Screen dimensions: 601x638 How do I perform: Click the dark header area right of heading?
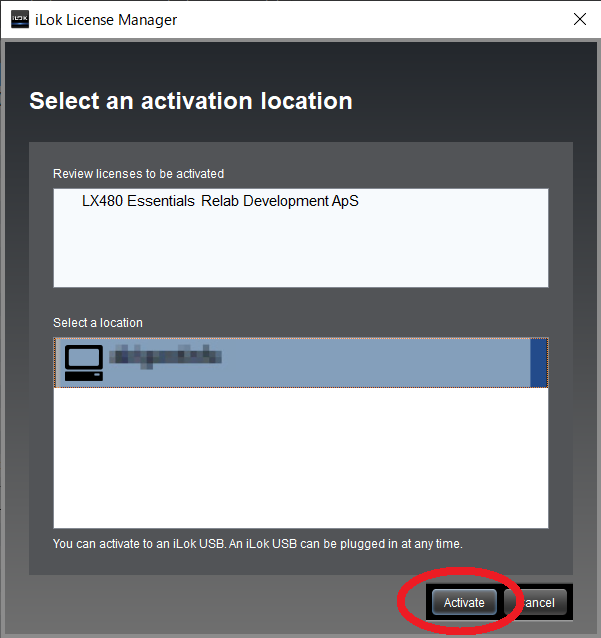pos(470,101)
